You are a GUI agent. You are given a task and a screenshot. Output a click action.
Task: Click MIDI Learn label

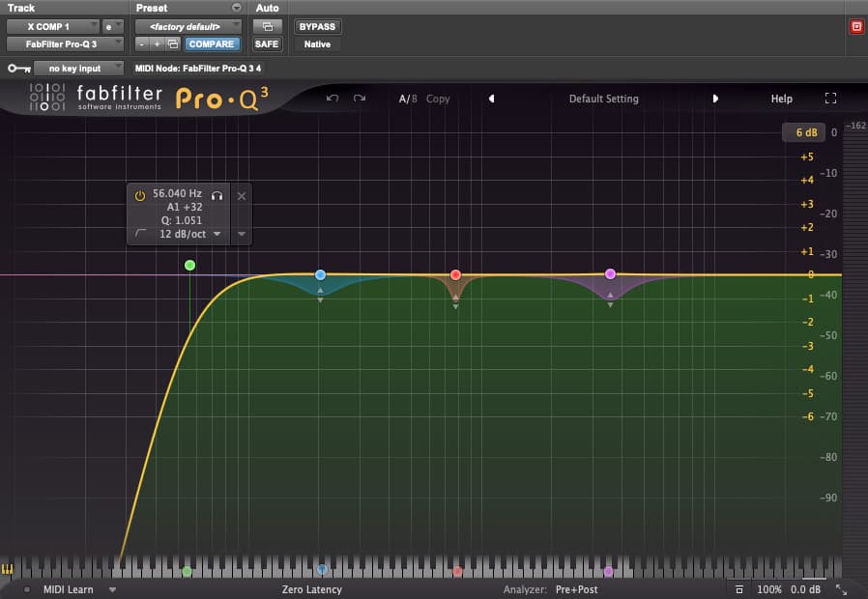pos(68,589)
